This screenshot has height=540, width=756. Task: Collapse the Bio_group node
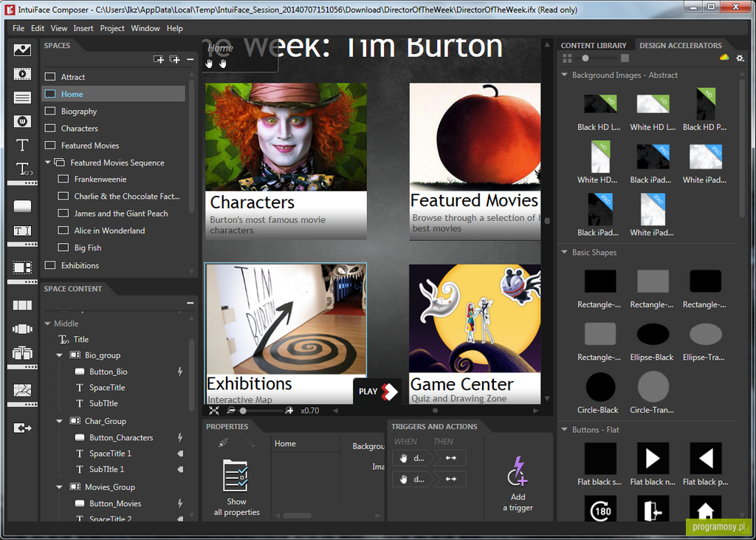(59, 355)
